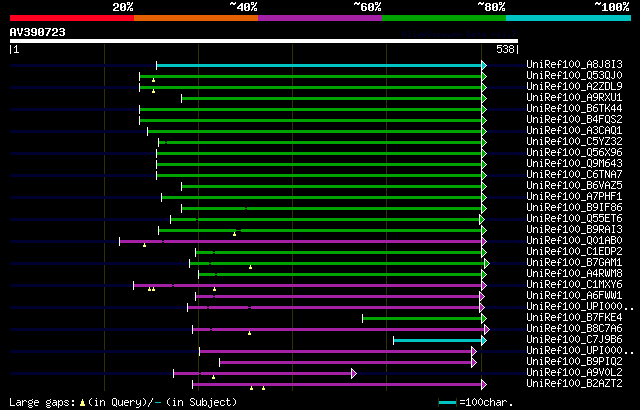Click the purple alignment bar for A9V0L2

coord(262,374)
